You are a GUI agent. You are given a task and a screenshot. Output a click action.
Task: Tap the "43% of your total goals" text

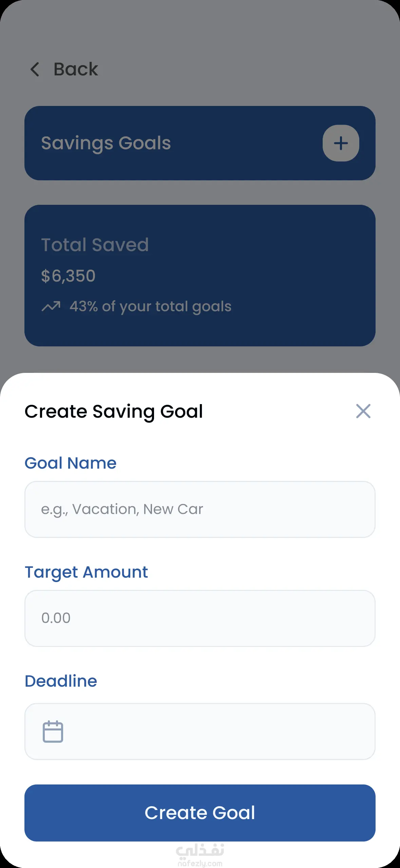[150, 306]
